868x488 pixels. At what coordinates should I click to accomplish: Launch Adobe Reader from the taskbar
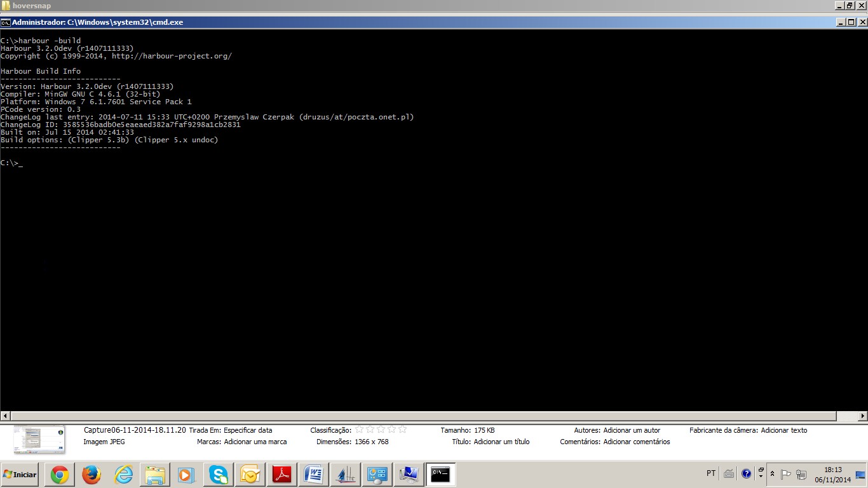point(282,475)
